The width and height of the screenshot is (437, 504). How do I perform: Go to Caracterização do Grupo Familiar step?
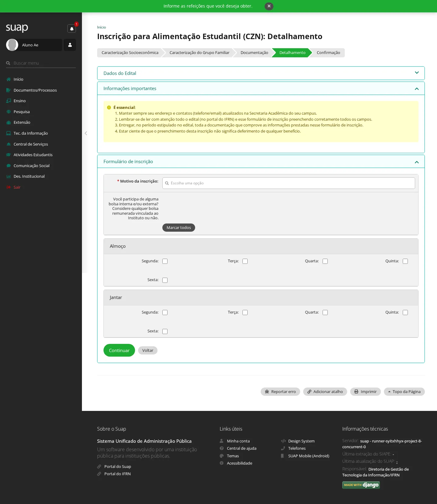(x=199, y=53)
